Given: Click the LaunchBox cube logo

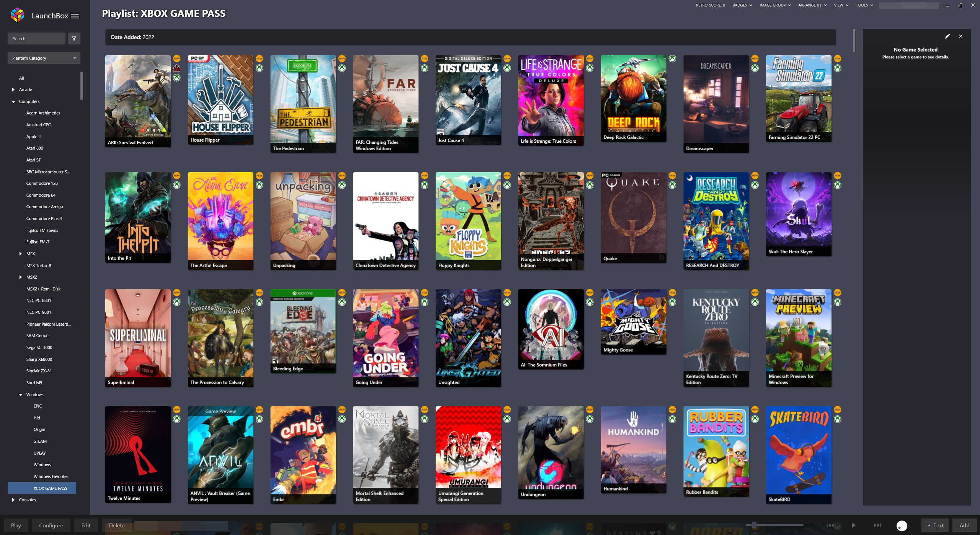Looking at the screenshot, I should click(x=18, y=15).
